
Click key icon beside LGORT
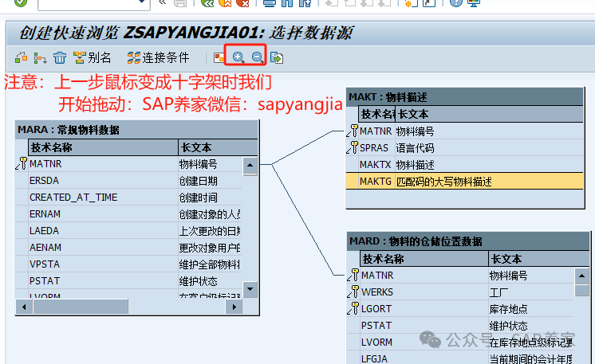click(x=353, y=308)
